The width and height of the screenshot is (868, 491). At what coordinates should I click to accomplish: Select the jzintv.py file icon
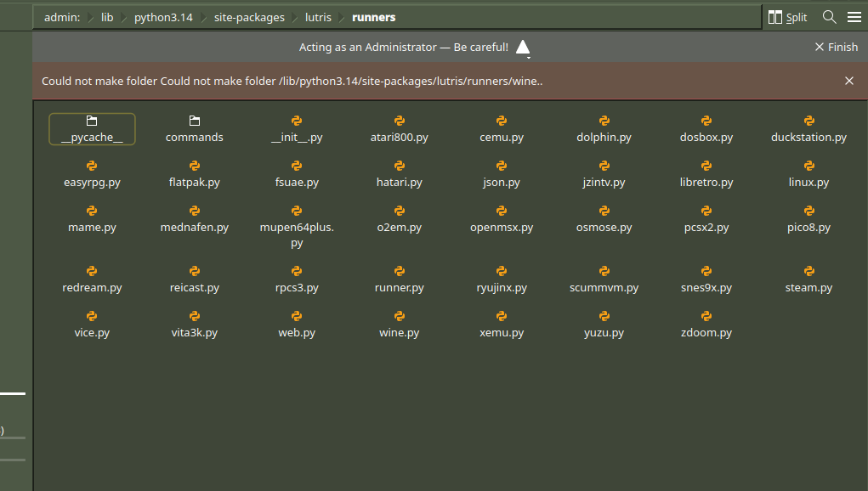(x=604, y=166)
